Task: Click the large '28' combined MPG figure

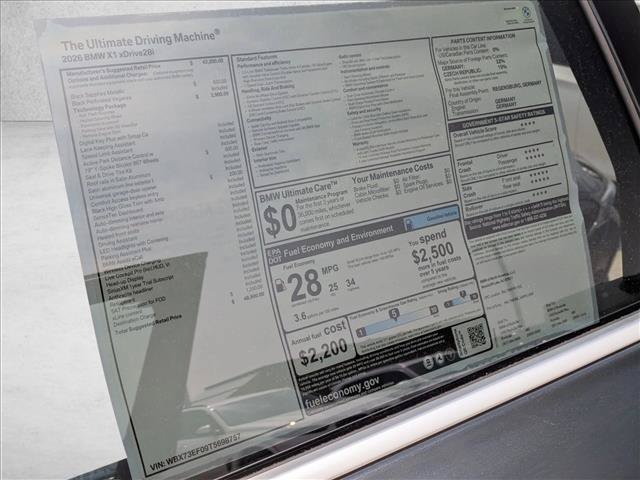Action: pyautogui.click(x=304, y=284)
